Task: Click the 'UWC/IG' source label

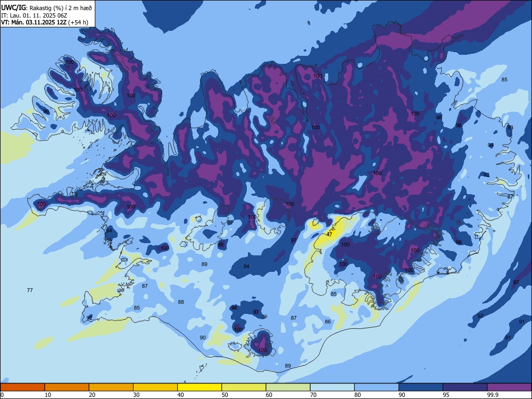Action: pyautogui.click(x=13, y=7)
